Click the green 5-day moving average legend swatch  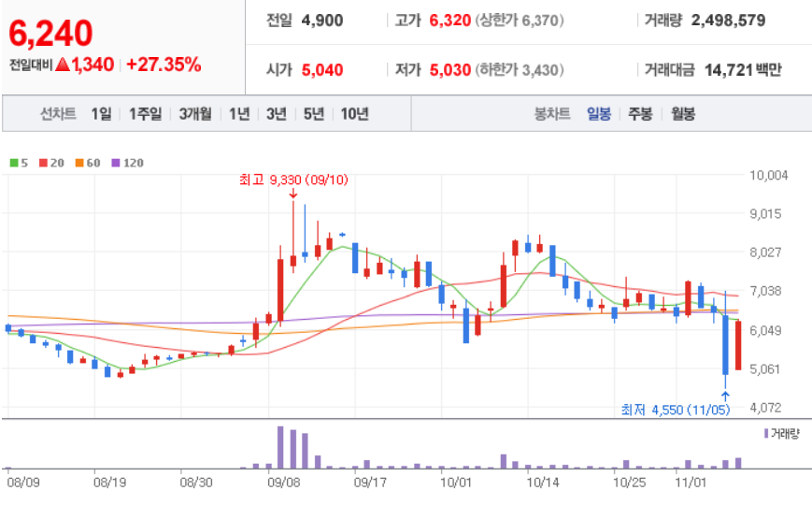[14, 163]
